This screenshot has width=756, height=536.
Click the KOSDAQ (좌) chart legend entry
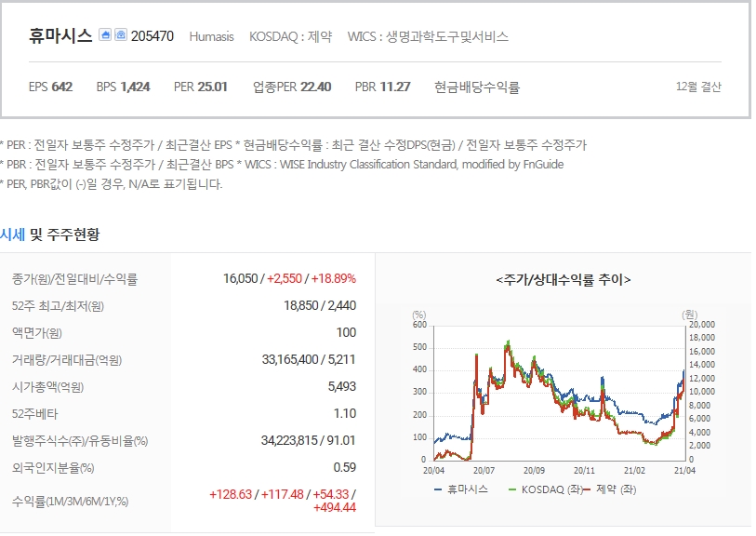pos(546,489)
